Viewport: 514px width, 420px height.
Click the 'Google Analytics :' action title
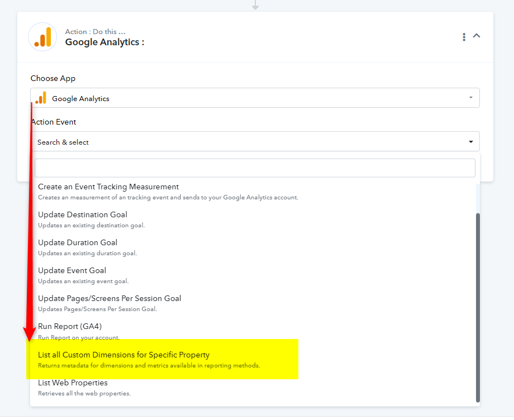tap(104, 42)
